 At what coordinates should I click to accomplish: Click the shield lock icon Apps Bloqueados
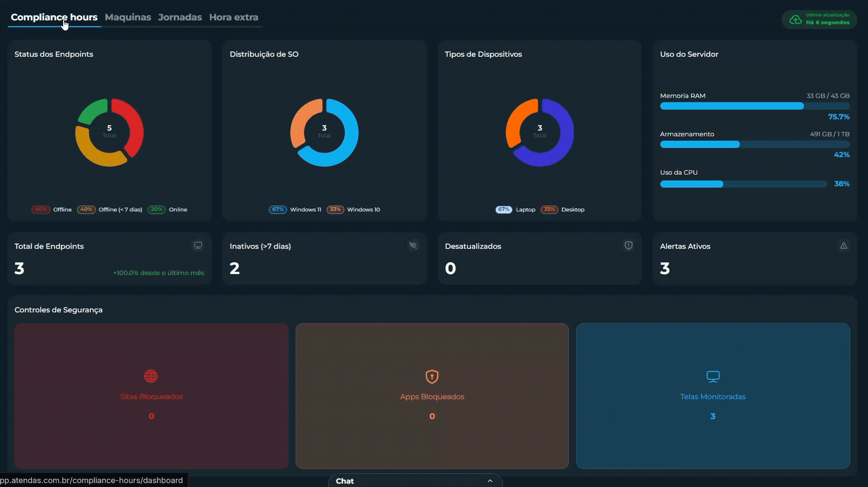[x=432, y=376]
